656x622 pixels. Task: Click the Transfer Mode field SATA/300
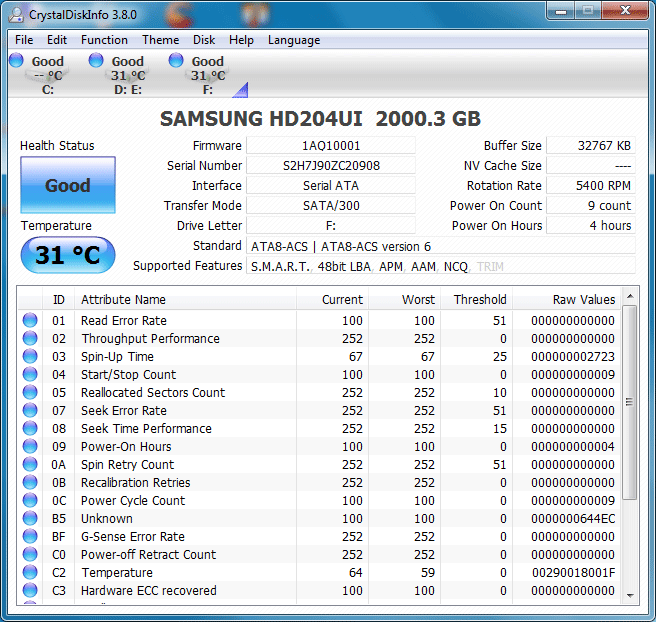coord(331,206)
